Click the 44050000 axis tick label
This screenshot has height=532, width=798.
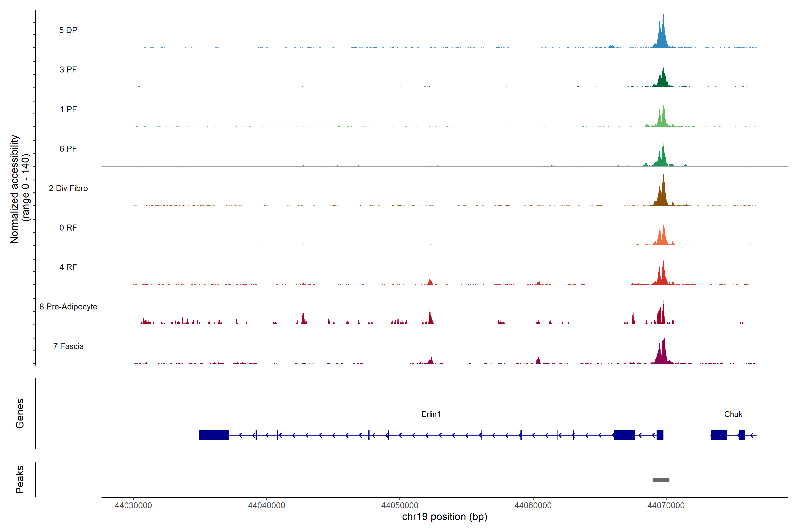click(400, 506)
